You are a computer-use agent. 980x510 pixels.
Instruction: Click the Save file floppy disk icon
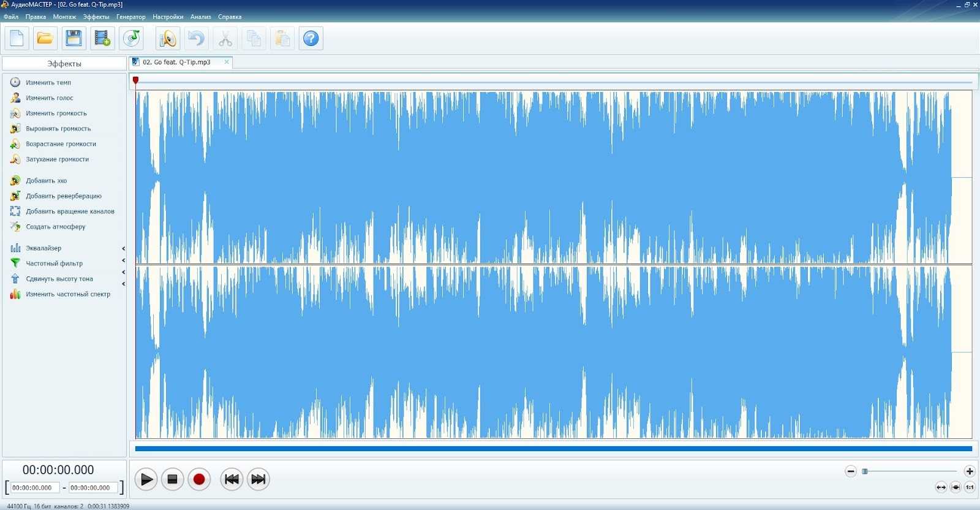click(x=73, y=39)
